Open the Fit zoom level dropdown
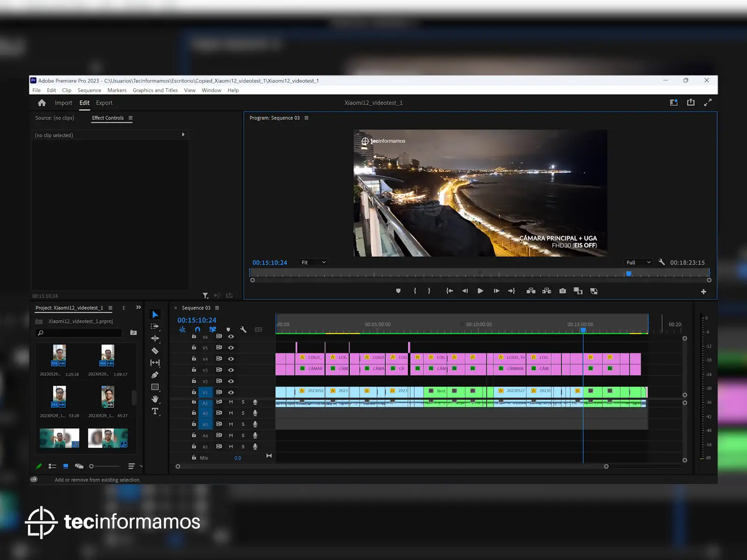747x560 pixels. pyautogui.click(x=313, y=263)
